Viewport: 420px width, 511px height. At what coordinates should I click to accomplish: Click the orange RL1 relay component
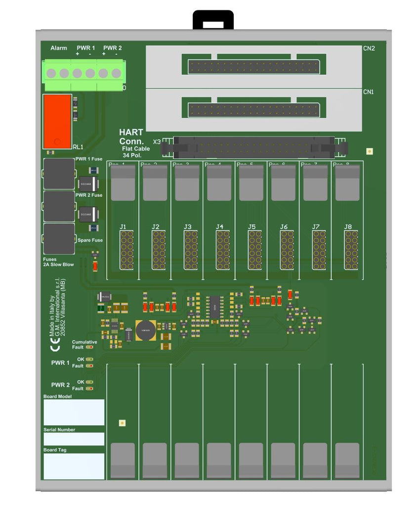pos(57,121)
